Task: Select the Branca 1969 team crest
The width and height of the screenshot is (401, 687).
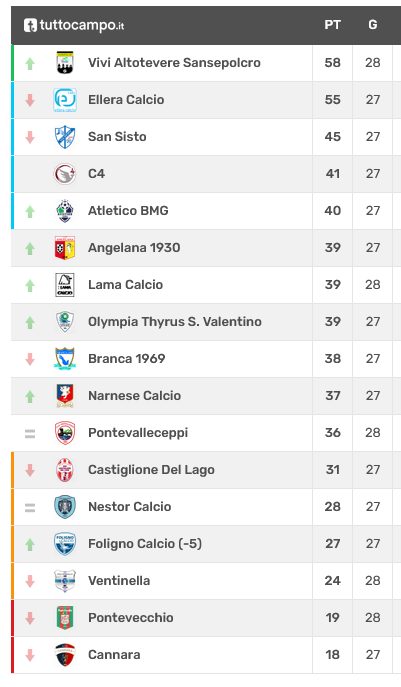Action: click(x=65, y=359)
